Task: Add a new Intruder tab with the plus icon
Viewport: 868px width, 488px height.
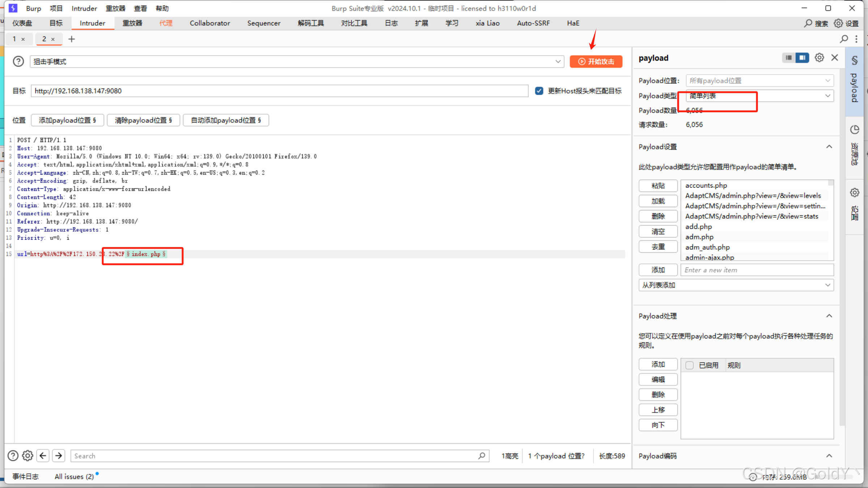Action: (72, 39)
